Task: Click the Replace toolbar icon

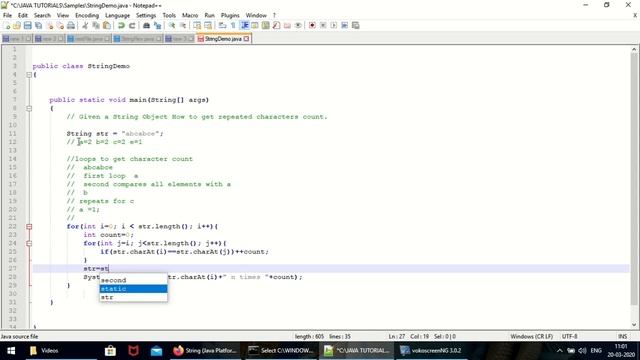Action: [157, 25]
